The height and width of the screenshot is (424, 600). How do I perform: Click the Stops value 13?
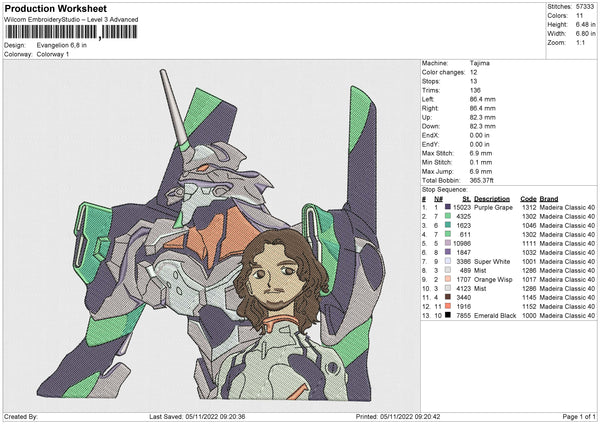point(473,81)
